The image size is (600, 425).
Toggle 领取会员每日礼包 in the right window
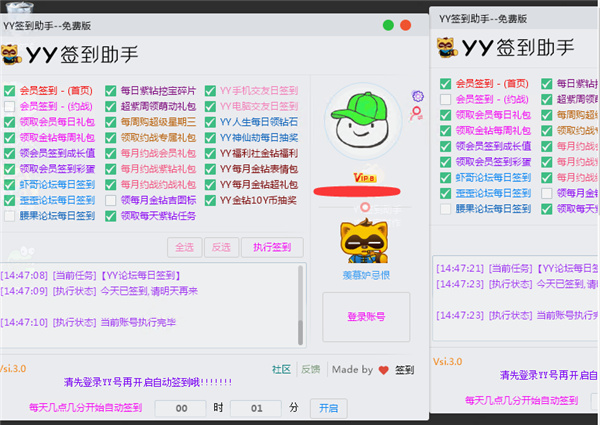click(445, 115)
